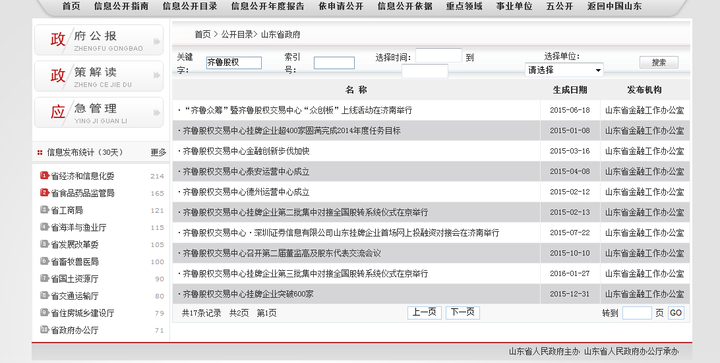Open article 齐鲁股权交易中心德州运营中心成立
Image resolution: width=720 pixels, height=363 pixels.
pos(246,192)
